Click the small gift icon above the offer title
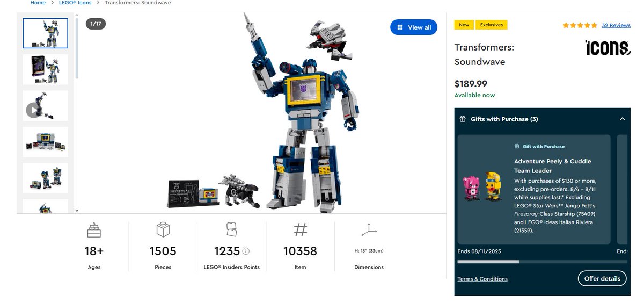Viewport: 644px width, 302px height. click(x=517, y=146)
